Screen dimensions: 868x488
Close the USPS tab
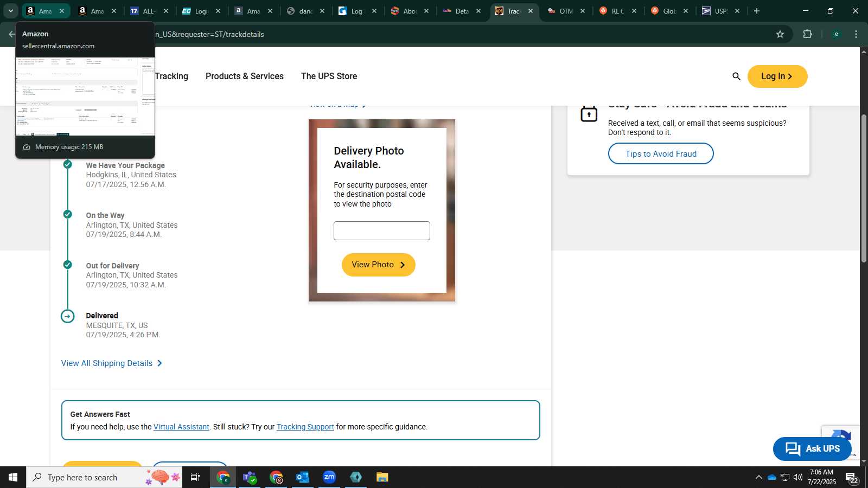tap(737, 11)
